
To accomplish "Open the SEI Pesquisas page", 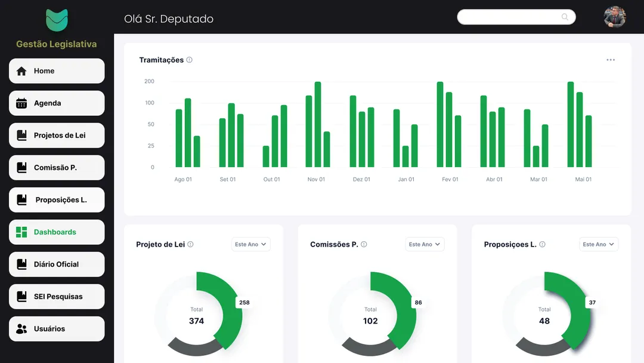I will pos(57,297).
